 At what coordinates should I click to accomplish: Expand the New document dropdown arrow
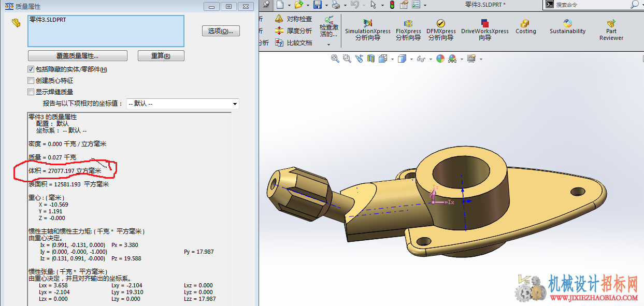coord(288,5)
